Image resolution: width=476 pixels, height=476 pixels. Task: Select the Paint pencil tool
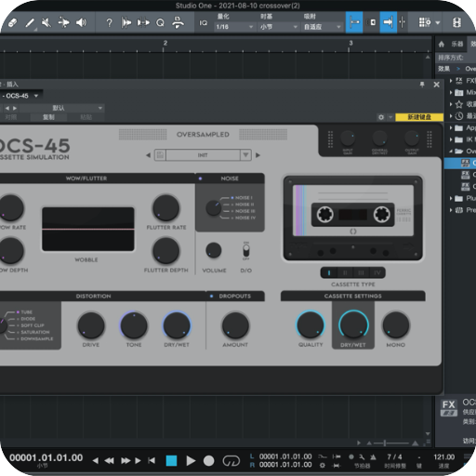click(30, 22)
